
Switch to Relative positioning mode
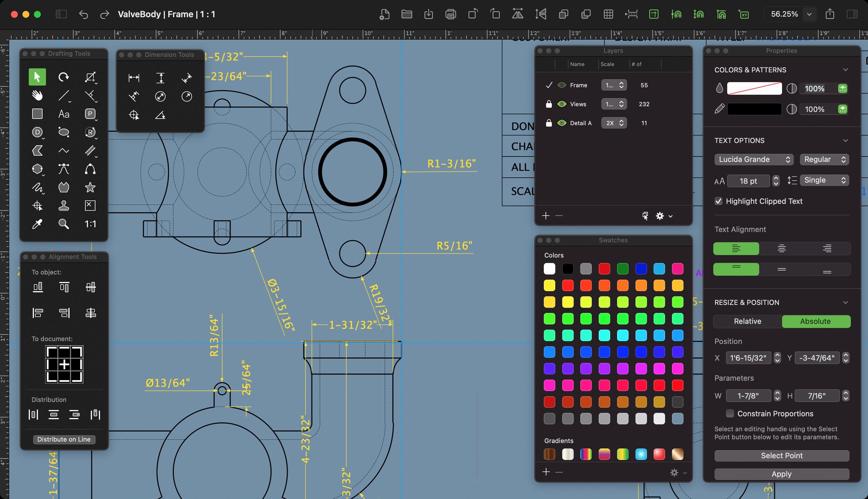(x=748, y=321)
